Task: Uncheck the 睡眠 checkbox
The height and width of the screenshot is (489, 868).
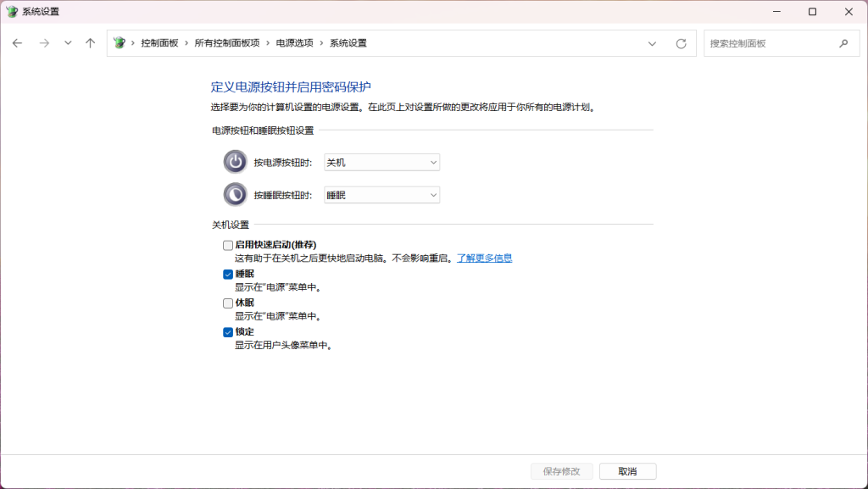Action: pyautogui.click(x=227, y=275)
